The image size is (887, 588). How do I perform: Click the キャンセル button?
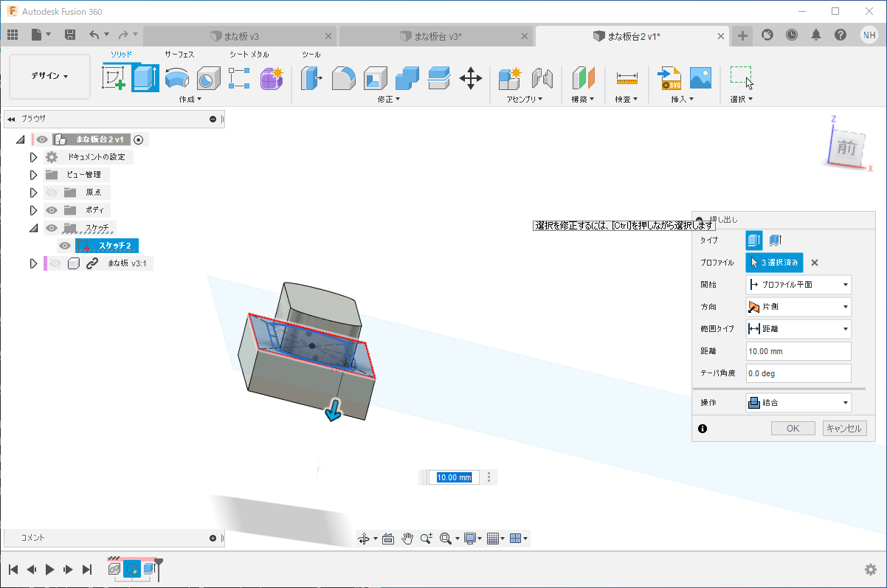(x=844, y=429)
